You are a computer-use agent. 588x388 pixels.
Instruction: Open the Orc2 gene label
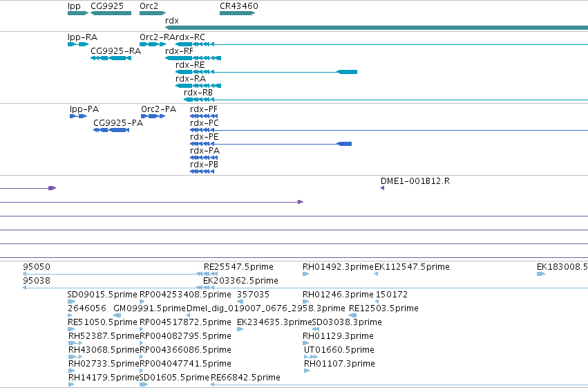point(149,6)
